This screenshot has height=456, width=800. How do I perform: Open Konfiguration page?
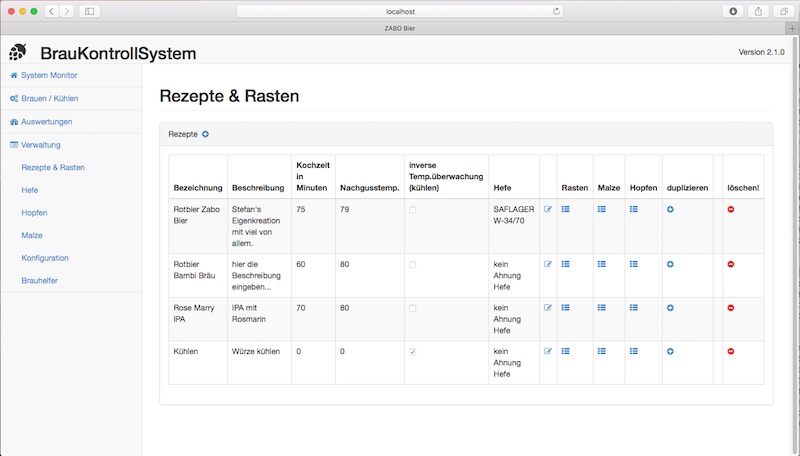click(45, 258)
